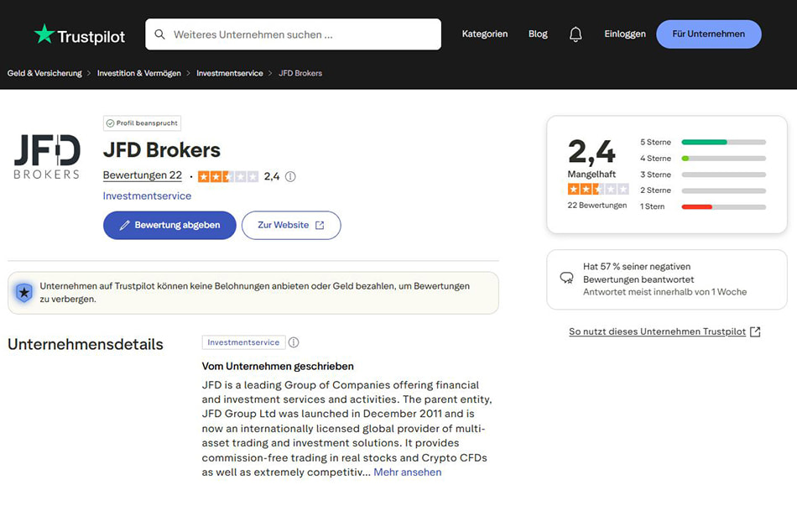
Task: Select the 3 Sterne rating filter
Action: click(703, 175)
